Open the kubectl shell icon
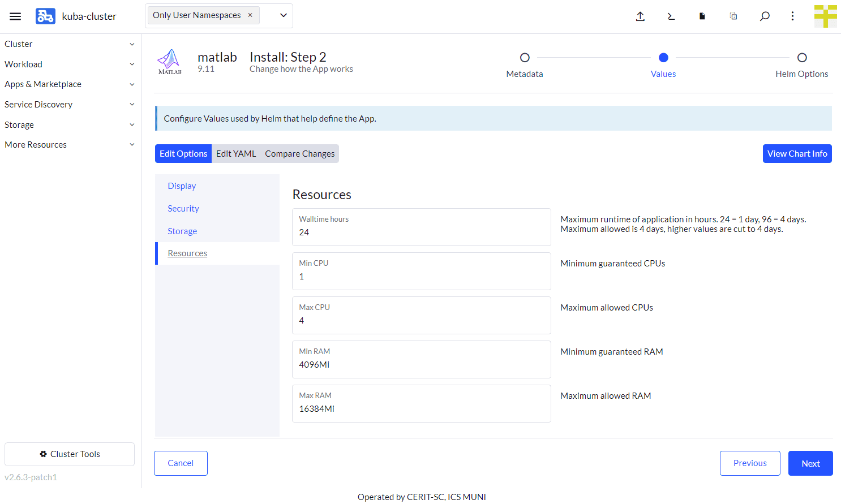Viewport: 841px width, 504px height. click(671, 16)
